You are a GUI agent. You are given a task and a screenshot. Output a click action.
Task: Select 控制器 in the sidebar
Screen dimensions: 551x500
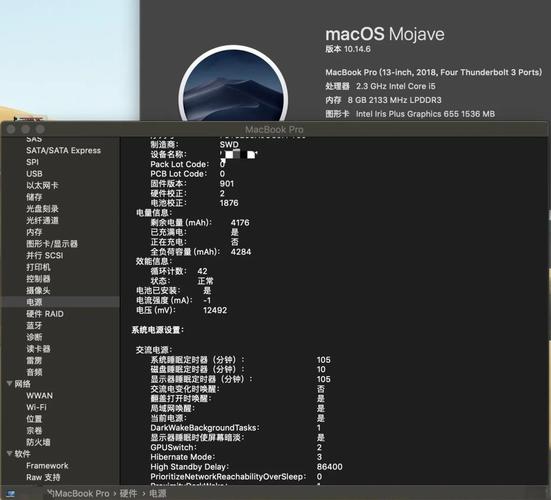(x=38, y=279)
